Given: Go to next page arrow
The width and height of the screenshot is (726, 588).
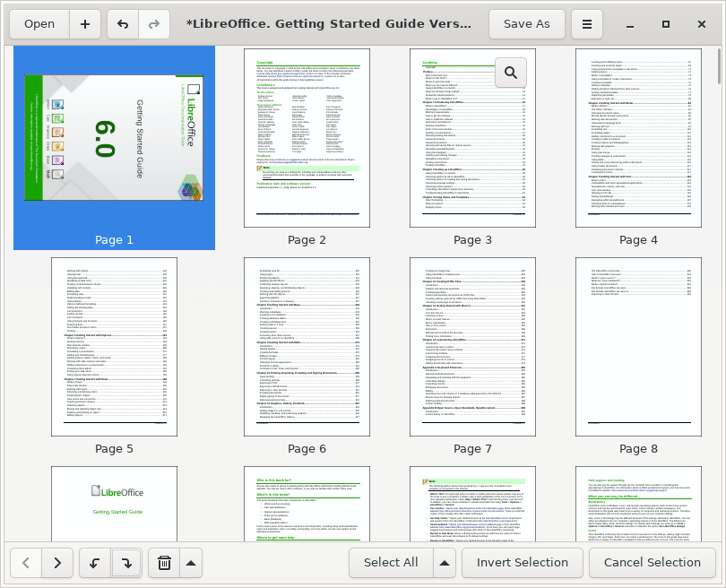Looking at the screenshot, I should 57,563.
